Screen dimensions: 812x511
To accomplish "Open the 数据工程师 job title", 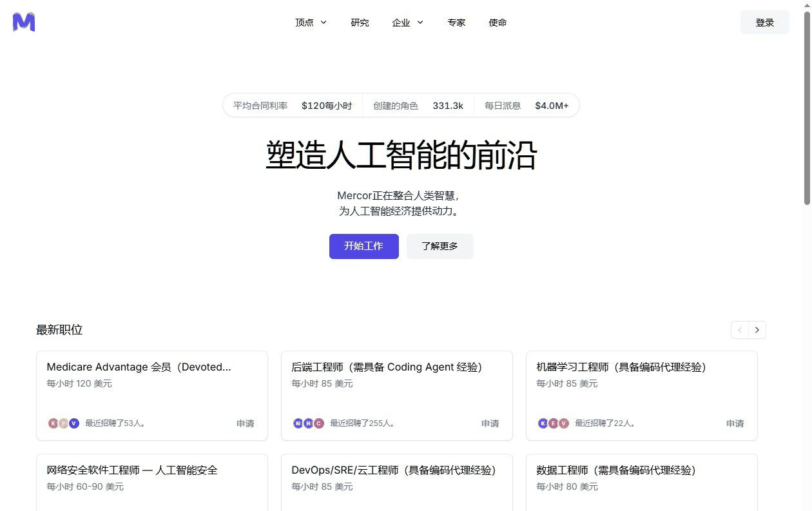I will (616, 470).
